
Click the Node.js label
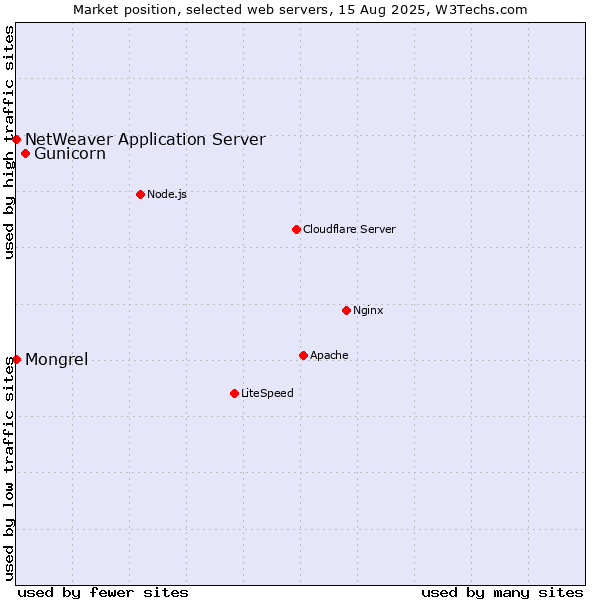(x=167, y=194)
